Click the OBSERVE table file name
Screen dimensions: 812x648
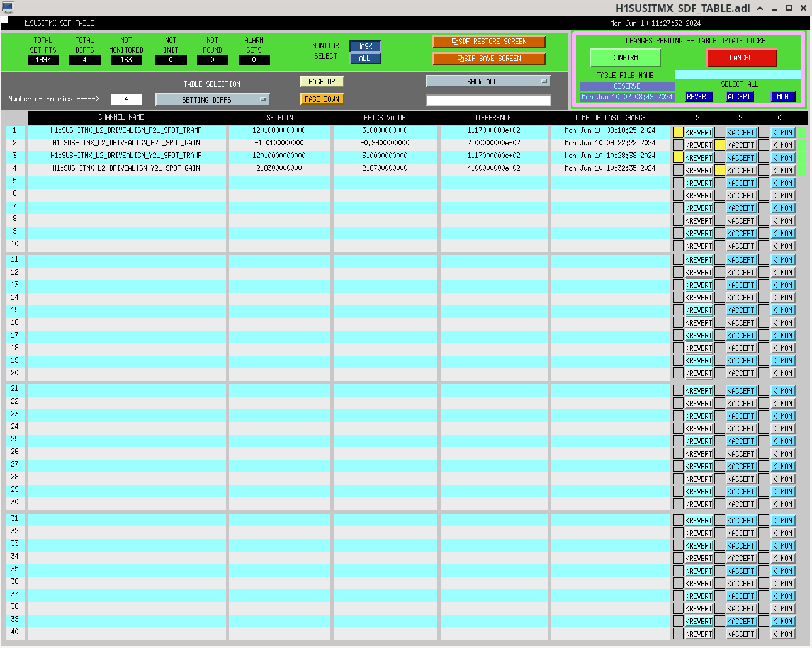point(627,86)
